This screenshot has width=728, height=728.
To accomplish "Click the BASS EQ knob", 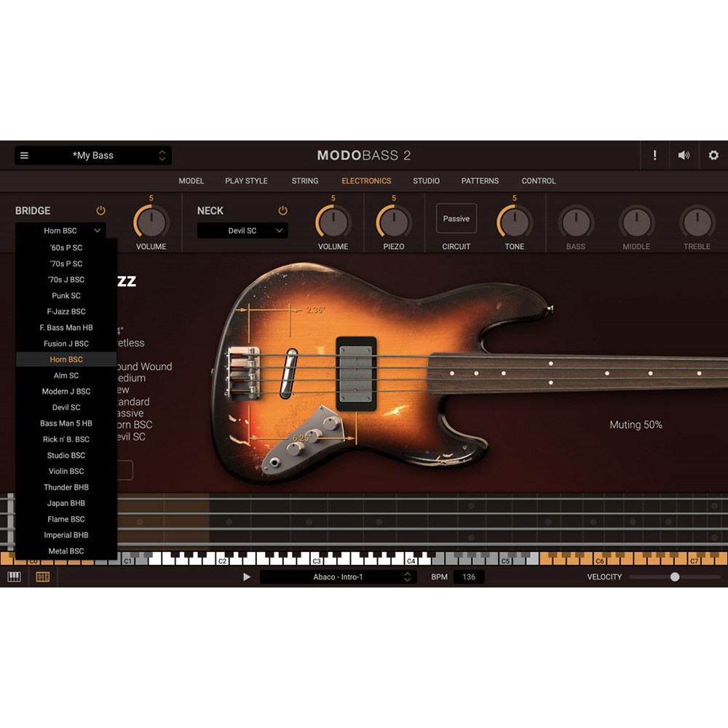I will tap(576, 222).
